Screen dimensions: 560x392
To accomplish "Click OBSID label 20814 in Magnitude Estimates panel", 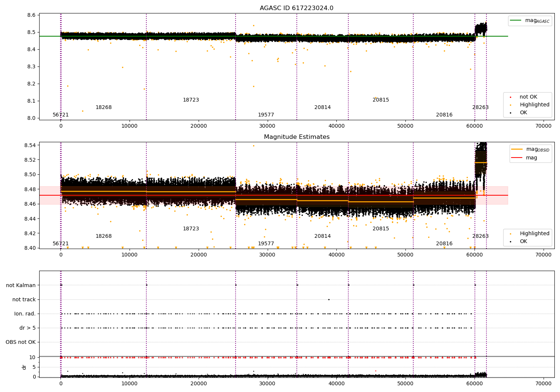I will tap(323, 236).
